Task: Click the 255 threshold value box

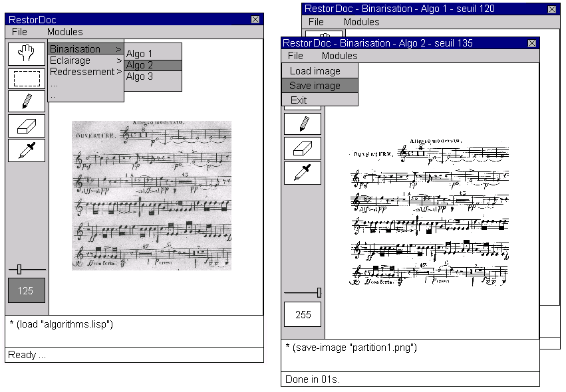Action: click(303, 314)
